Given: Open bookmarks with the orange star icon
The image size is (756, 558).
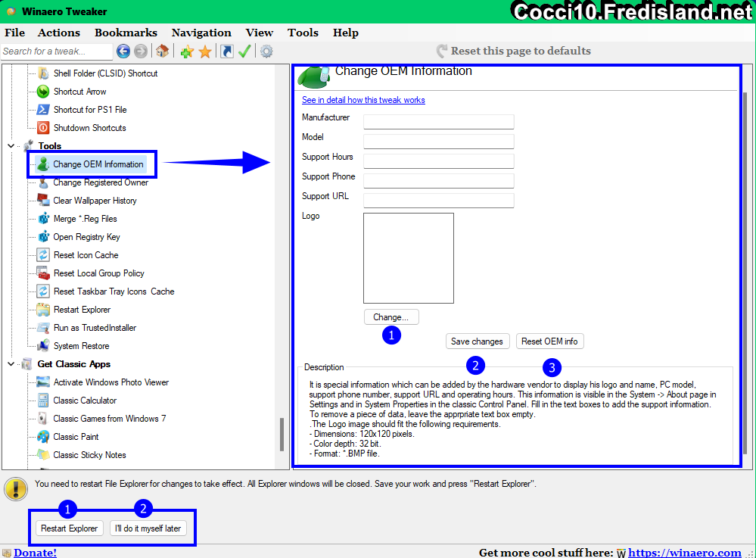Looking at the screenshot, I should [x=205, y=51].
